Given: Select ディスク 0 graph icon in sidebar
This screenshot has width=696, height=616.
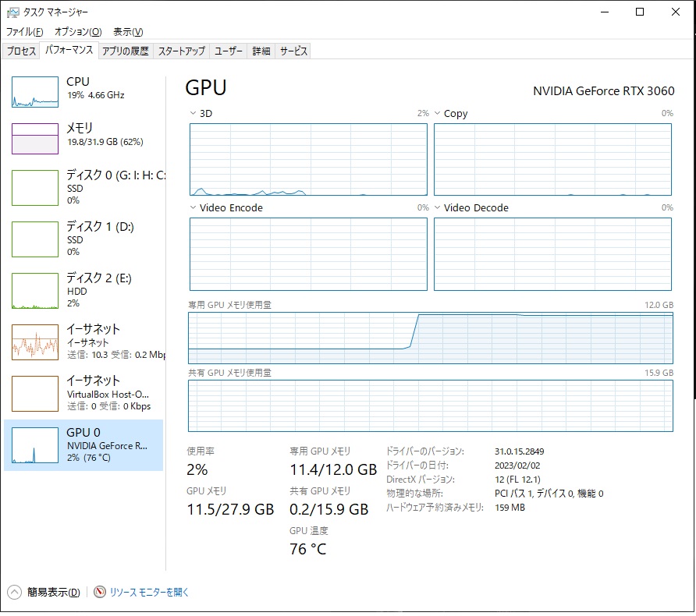Looking at the screenshot, I should [35, 187].
